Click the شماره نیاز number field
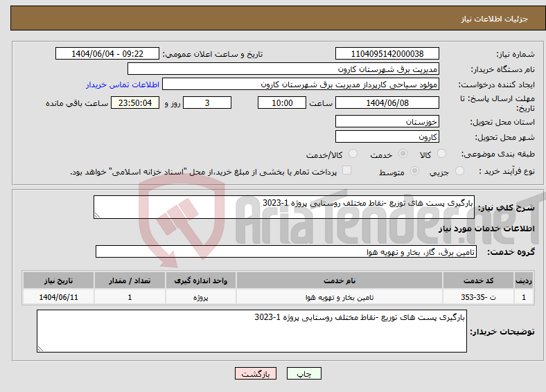This screenshot has height=392, width=546. pyautogui.click(x=387, y=53)
